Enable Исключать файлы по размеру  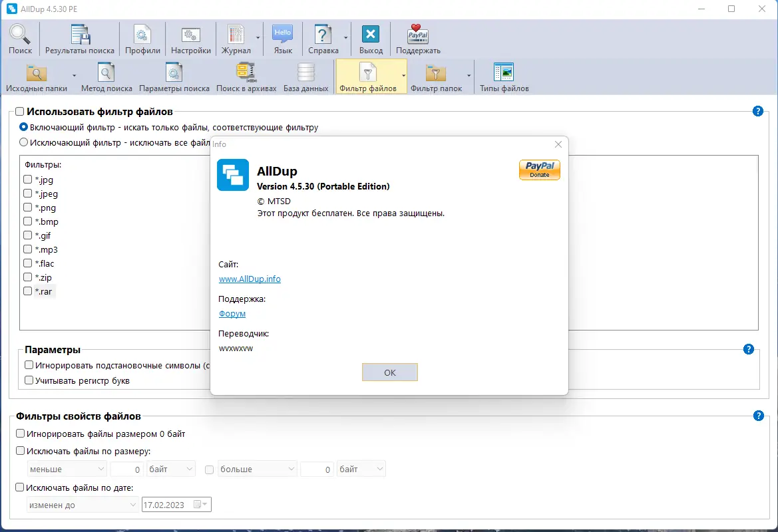point(21,451)
